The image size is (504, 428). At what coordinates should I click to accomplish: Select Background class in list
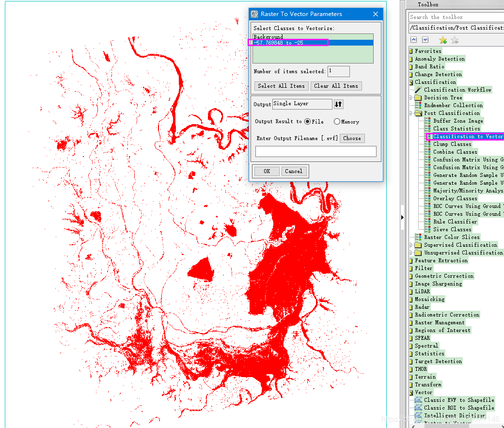click(313, 37)
